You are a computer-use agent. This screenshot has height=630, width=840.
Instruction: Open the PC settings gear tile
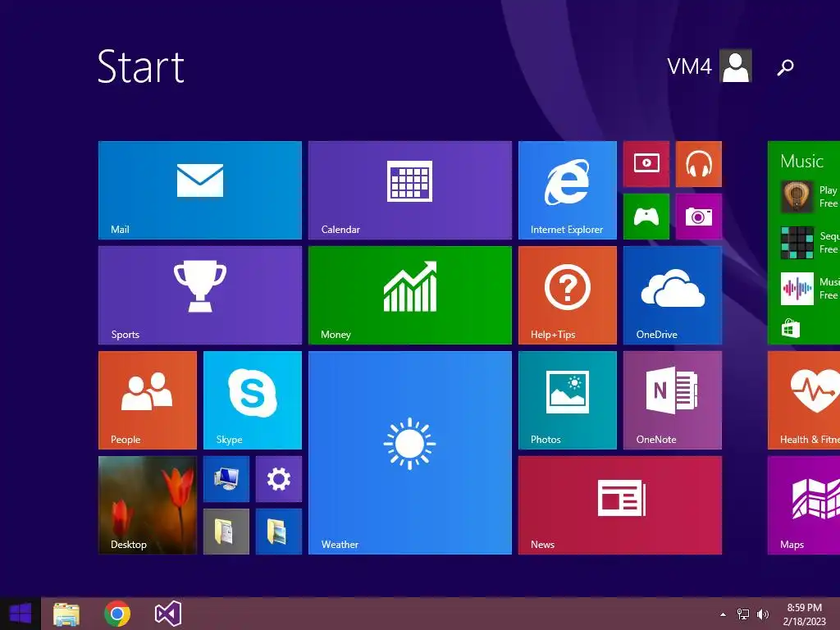point(279,479)
